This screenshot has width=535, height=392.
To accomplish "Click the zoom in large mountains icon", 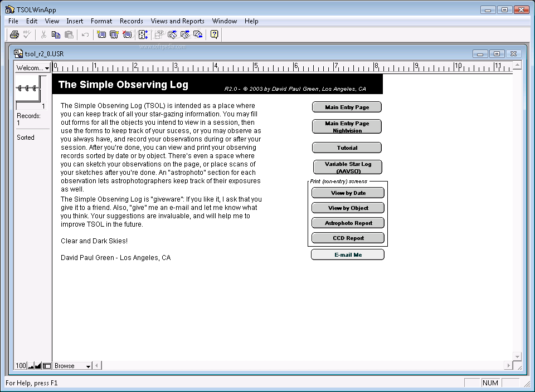I will click(38, 366).
